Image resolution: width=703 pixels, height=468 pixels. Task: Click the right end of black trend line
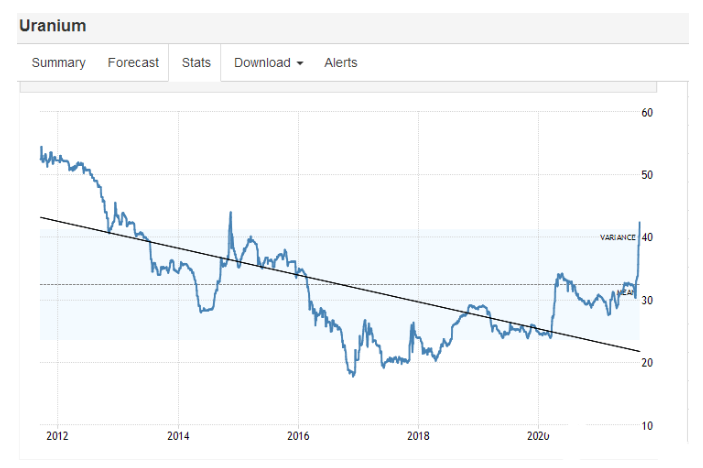pyautogui.click(x=636, y=350)
